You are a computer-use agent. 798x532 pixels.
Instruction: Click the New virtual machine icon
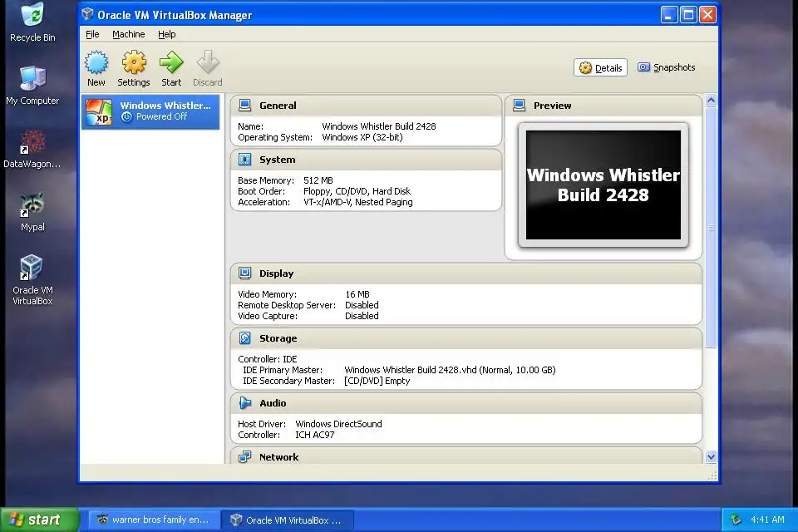coord(96,62)
